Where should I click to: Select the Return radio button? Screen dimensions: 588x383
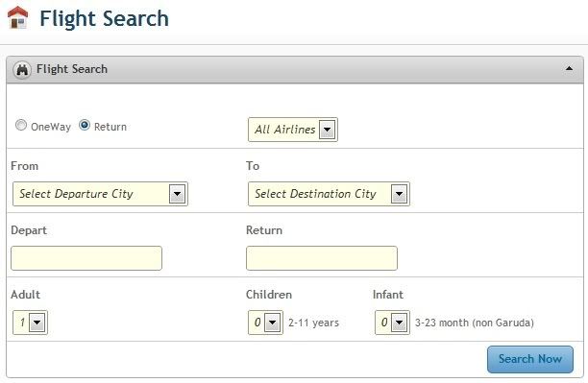[85, 125]
